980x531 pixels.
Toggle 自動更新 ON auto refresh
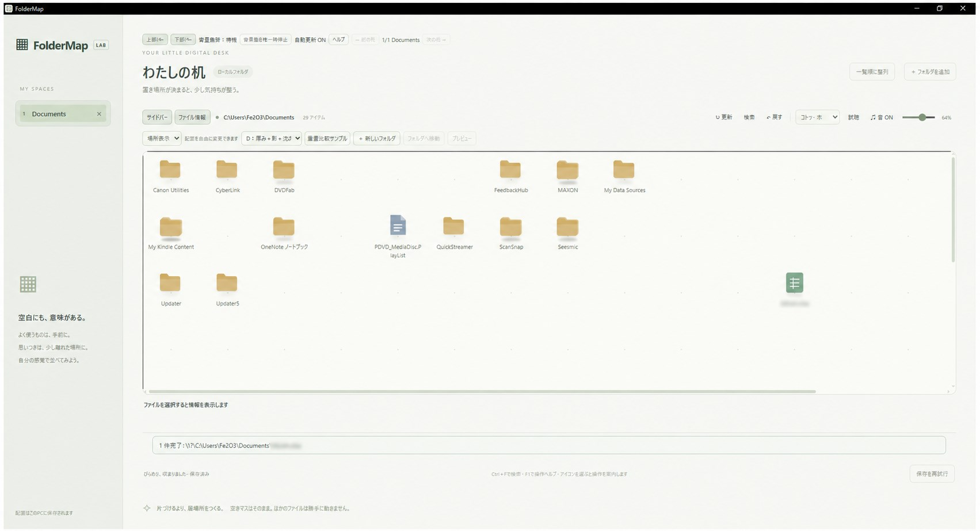click(x=310, y=40)
